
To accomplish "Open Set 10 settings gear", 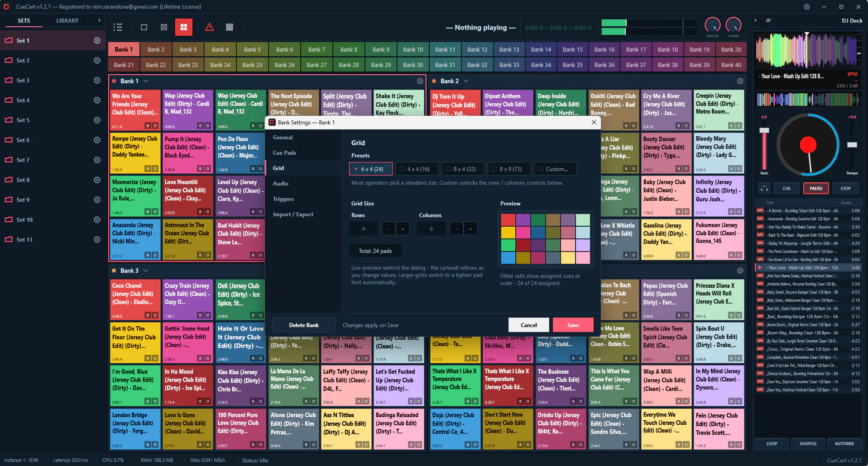I will tap(97, 220).
